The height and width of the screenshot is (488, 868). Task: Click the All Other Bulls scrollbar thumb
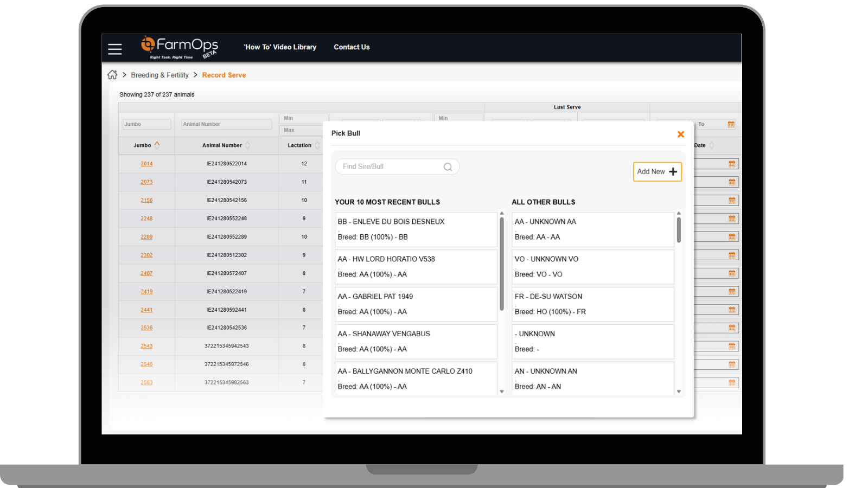coord(679,230)
